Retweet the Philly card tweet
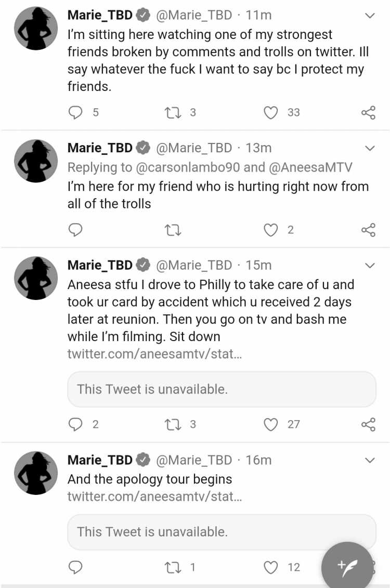 [x=173, y=424]
